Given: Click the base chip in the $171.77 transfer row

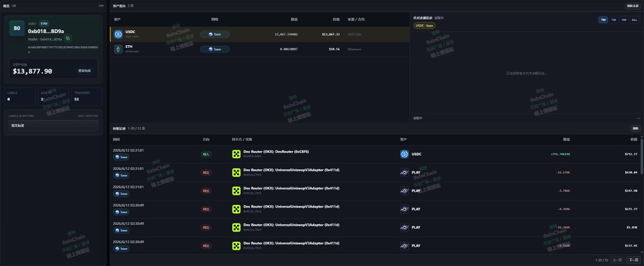Looking at the screenshot, I should point(121,212).
